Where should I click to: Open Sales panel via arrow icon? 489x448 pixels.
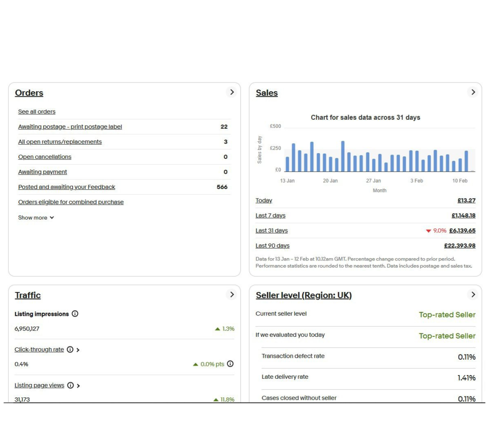coord(473,92)
